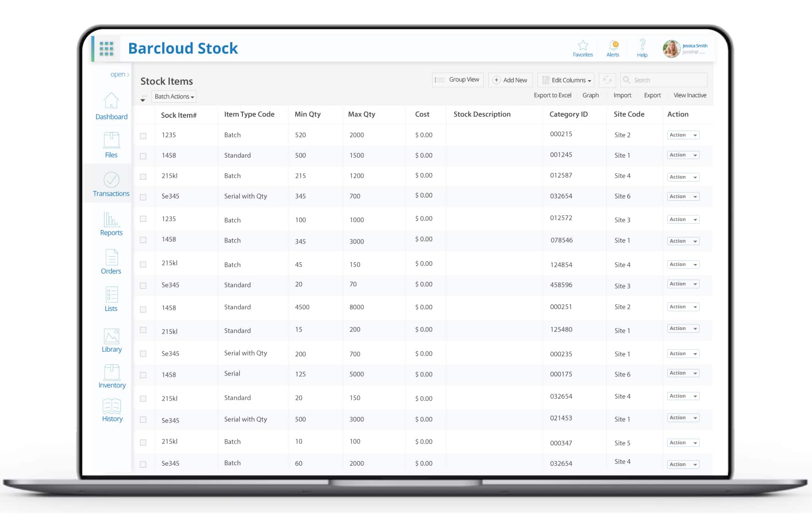Viewport: 812px width, 523px height.
Task: Check the box for category 124854 row
Action: point(143,264)
